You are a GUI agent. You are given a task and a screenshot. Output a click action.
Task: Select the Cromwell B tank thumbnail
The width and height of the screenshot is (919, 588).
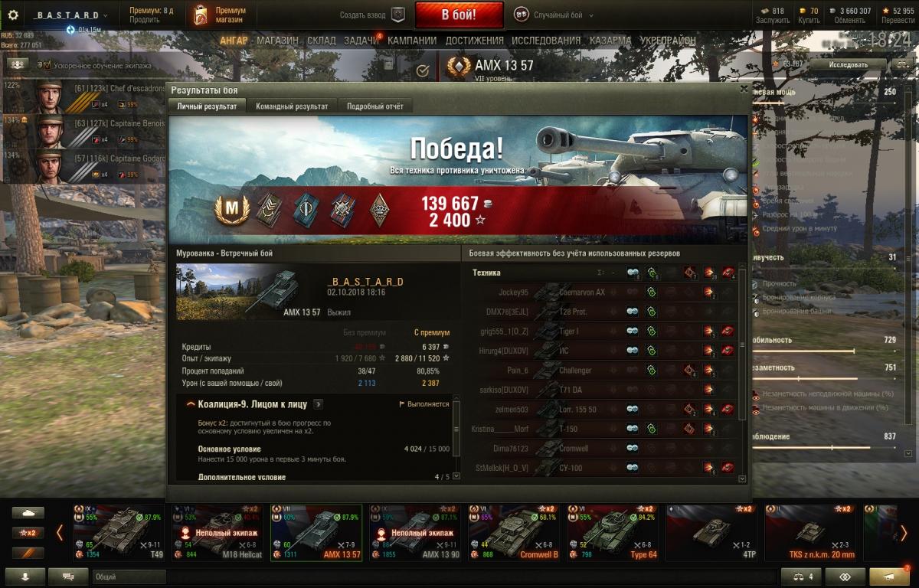click(517, 532)
